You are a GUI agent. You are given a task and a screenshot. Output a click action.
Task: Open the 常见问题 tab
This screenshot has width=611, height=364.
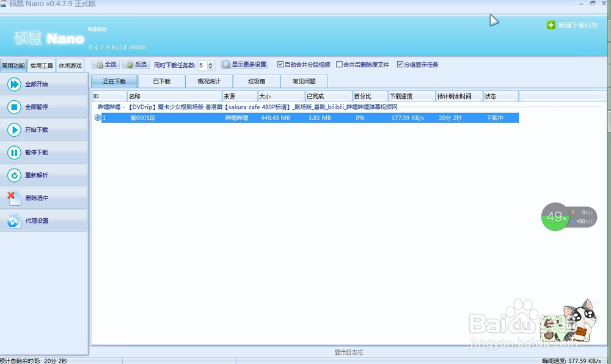tap(304, 81)
